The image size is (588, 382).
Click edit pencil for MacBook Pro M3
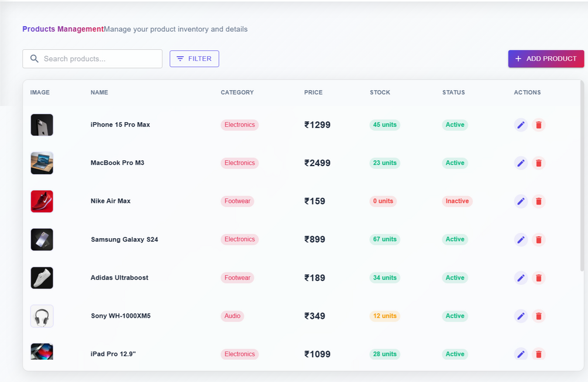(521, 163)
